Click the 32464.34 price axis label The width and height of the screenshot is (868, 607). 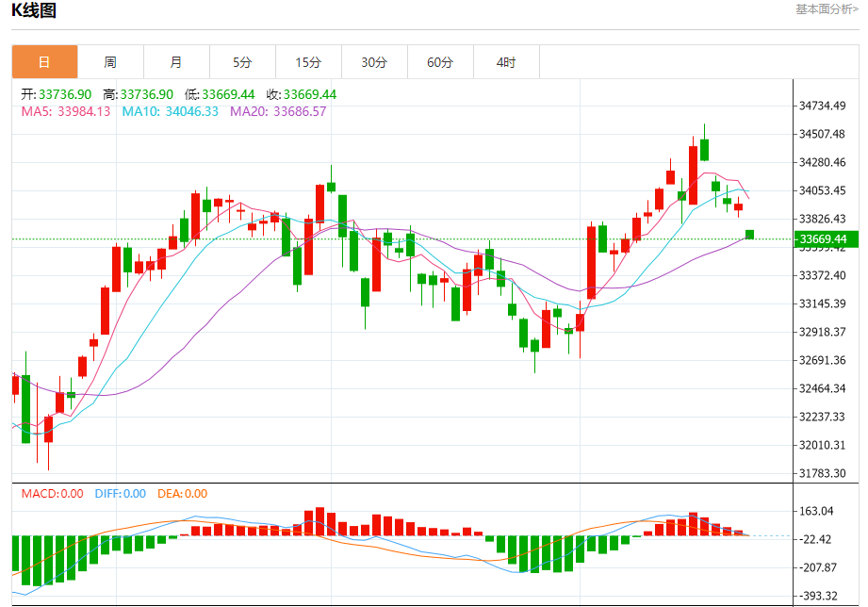tap(823, 388)
